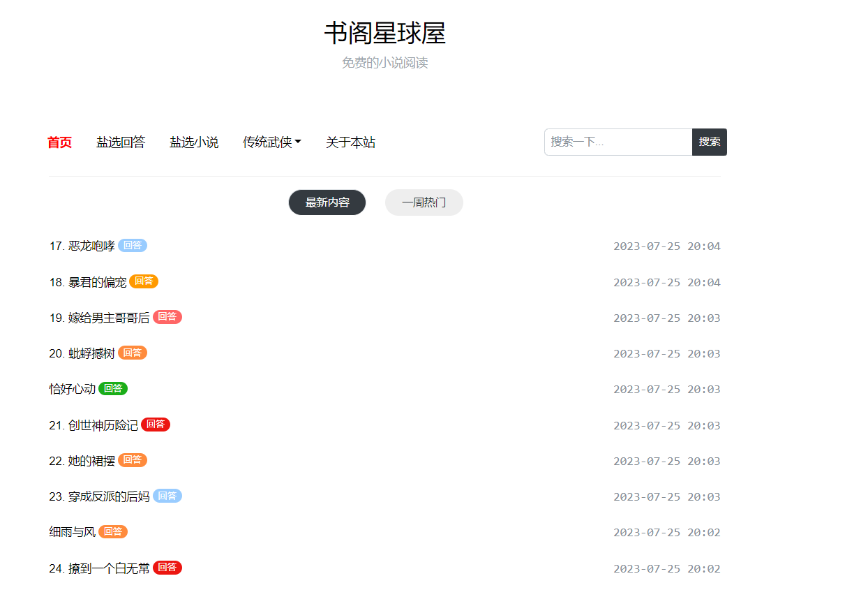Open the story 恰好心动
The width and height of the screenshot is (868, 590).
click(x=73, y=389)
